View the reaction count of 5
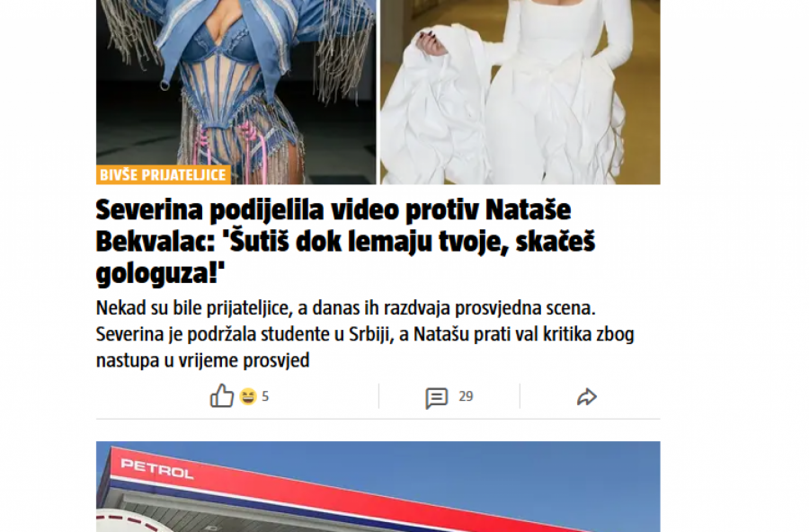Screen dimensions: 809x532 tap(265, 396)
